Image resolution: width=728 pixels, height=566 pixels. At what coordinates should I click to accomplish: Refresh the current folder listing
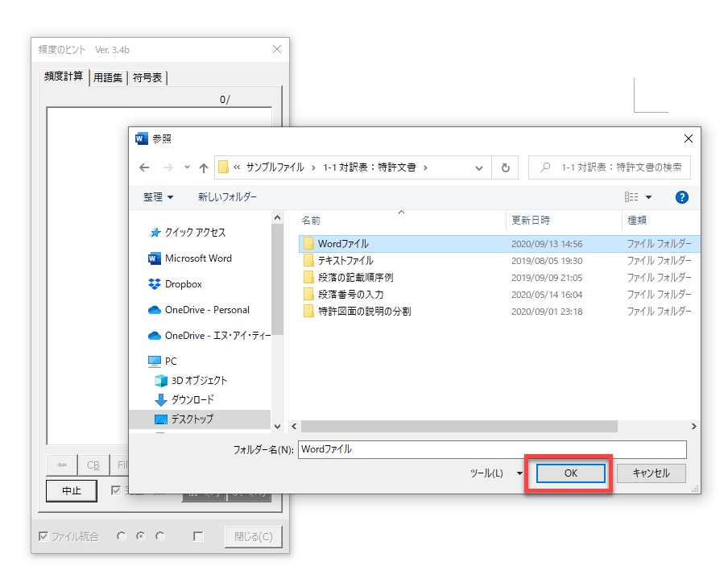[x=505, y=167]
